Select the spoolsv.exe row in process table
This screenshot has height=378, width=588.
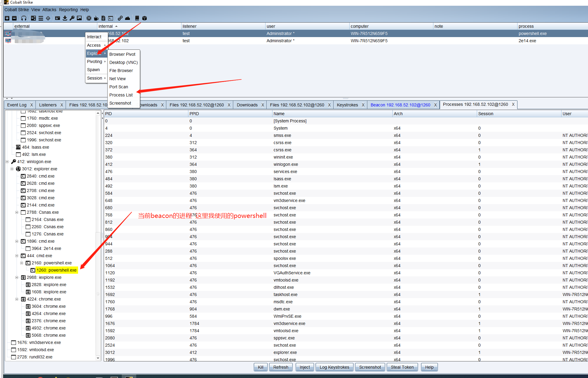point(346,258)
